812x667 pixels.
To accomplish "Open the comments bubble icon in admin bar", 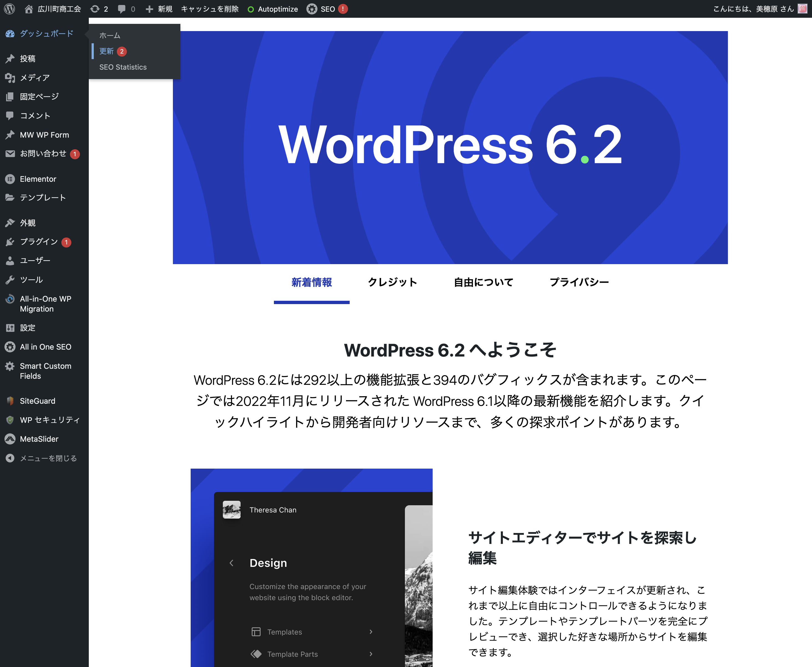I will pos(127,9).
